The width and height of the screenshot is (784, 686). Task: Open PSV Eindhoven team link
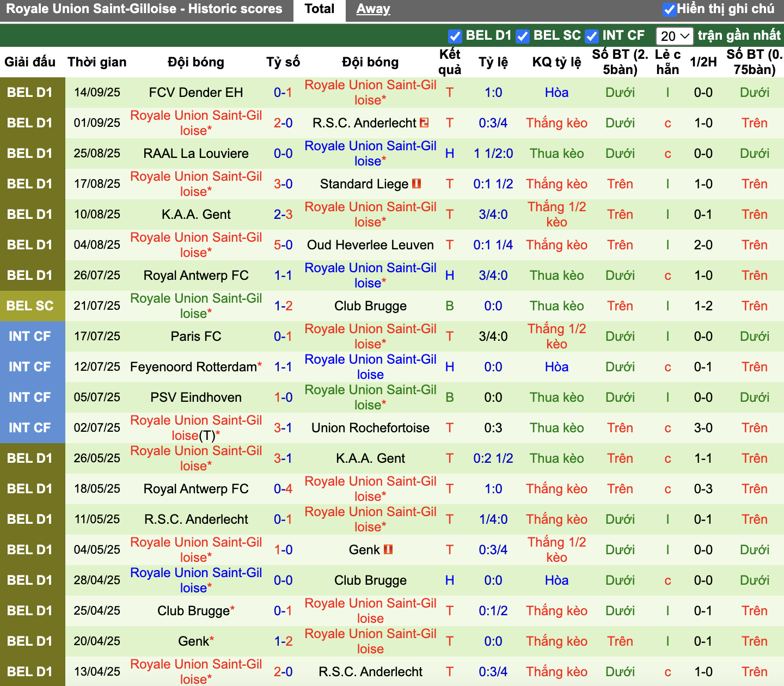click(x=196, y=397)
